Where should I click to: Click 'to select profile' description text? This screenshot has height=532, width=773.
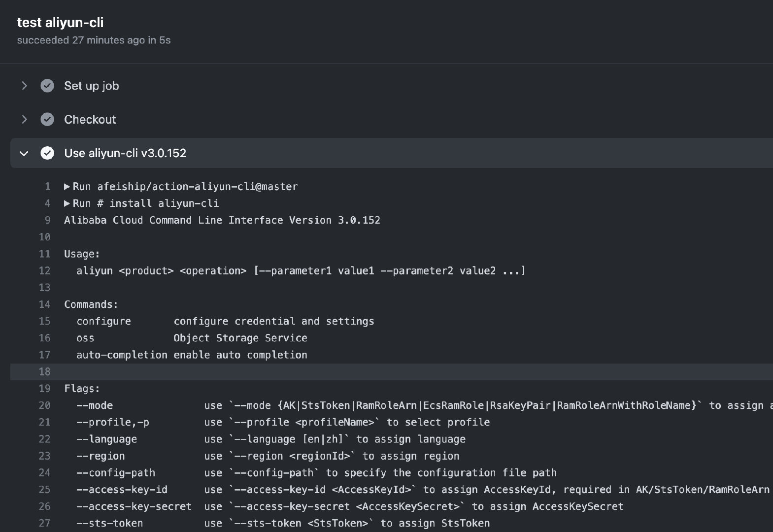(x=438, y=422)
